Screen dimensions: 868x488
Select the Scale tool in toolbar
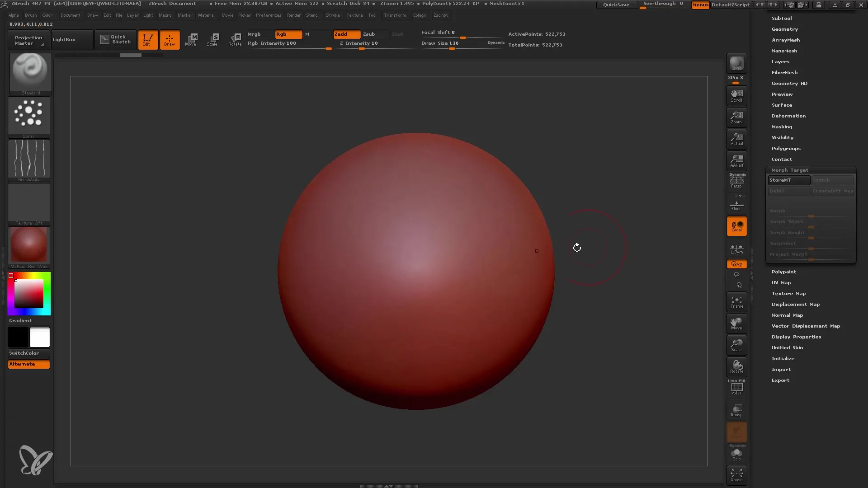pyautogui.click(x=213, y=39)
